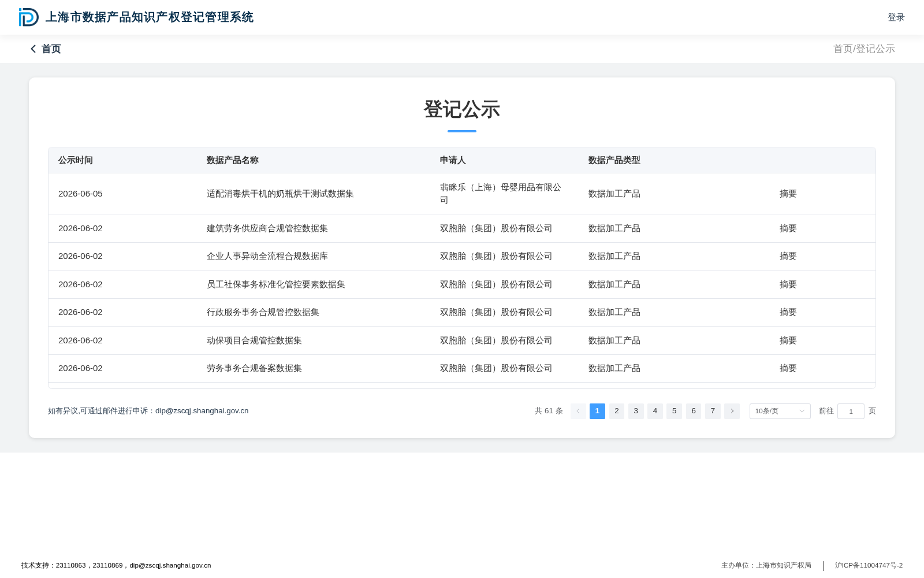Click the 公示时间 column header
Viewport: 924px width, 578px height.
click(76, 160)
